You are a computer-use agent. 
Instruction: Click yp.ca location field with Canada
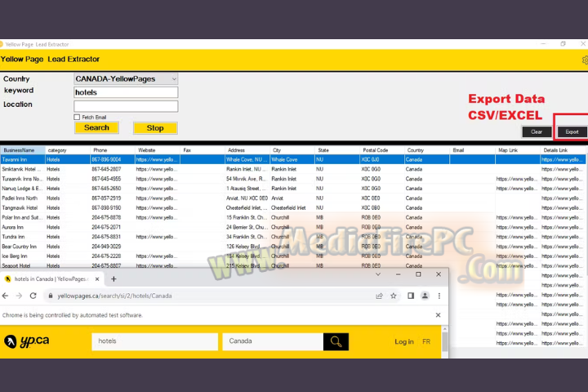click(x=273, y=341)
